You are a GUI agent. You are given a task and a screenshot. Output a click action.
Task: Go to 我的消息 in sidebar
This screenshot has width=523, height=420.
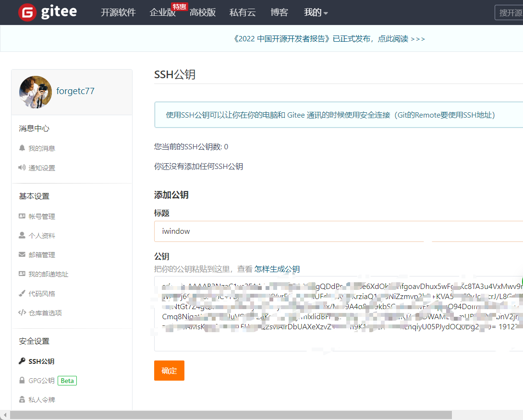click(x=42, y=148)
